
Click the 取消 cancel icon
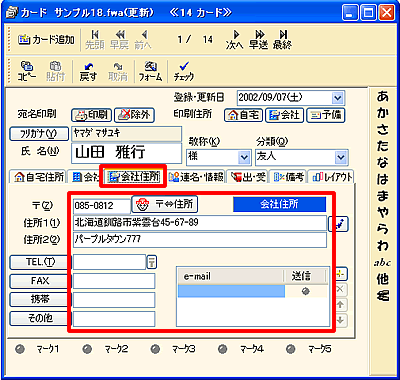pos(117,71)
